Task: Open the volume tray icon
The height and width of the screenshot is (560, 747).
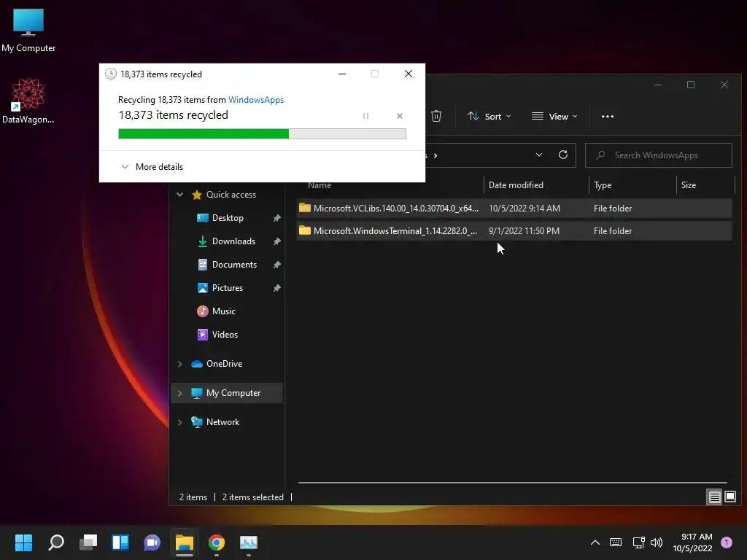Action: 657,542
